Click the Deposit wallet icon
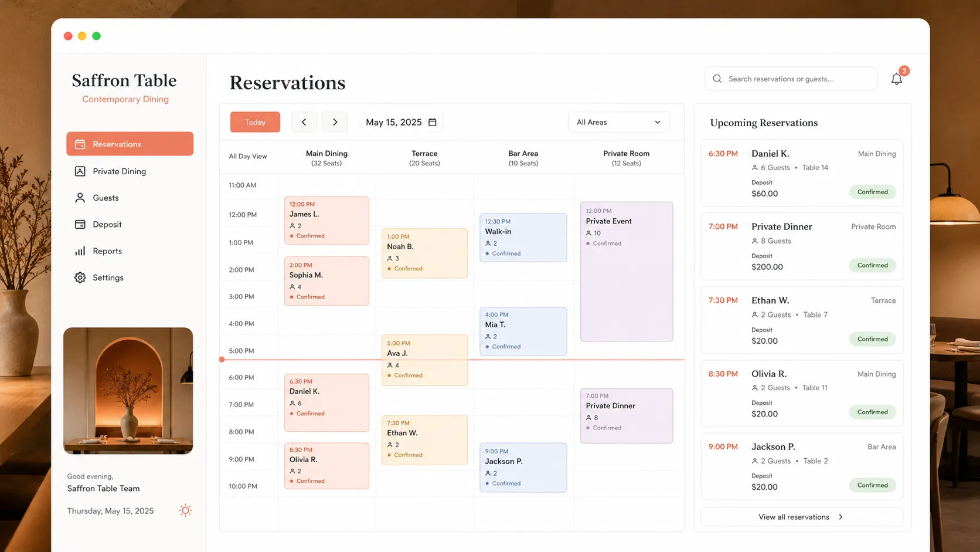 point(80,224)
